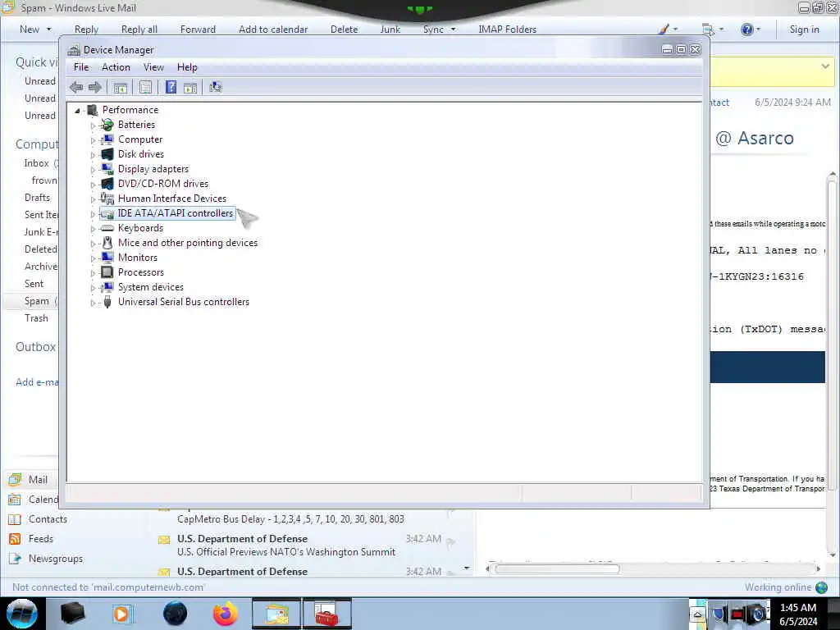Image resolution: width=840 pixels, height=630 pixels.
Task: Click the Monitors device icon
Action: pyautogui.click(x=107, y=258)
